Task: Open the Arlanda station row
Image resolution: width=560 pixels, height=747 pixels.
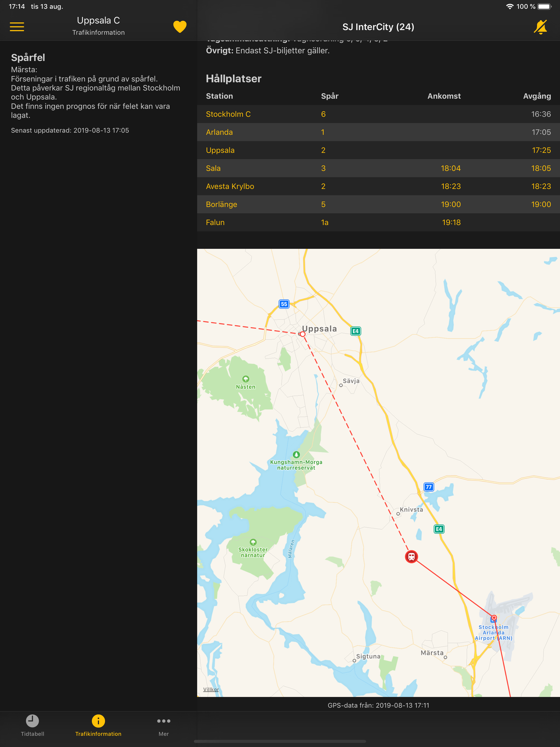Action: (x=378, y=132)
